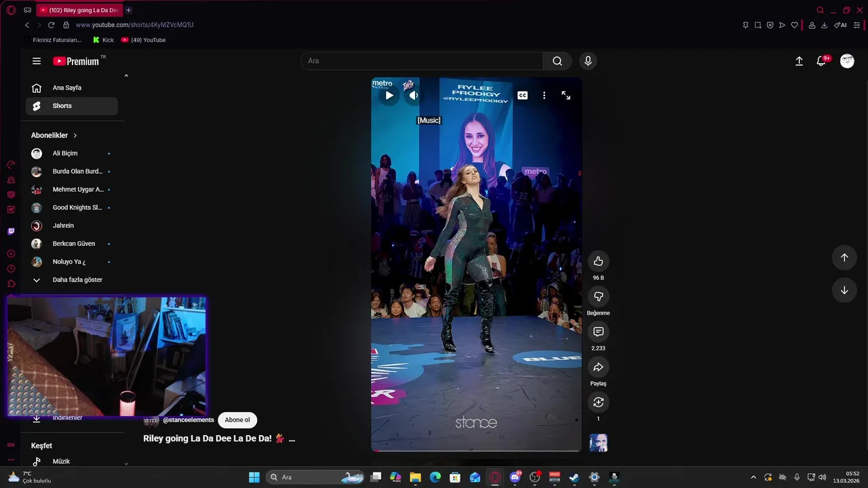Click the Ara search field on YouTube
The width and height of the screenshot is (868, 488).
point(422,61)
